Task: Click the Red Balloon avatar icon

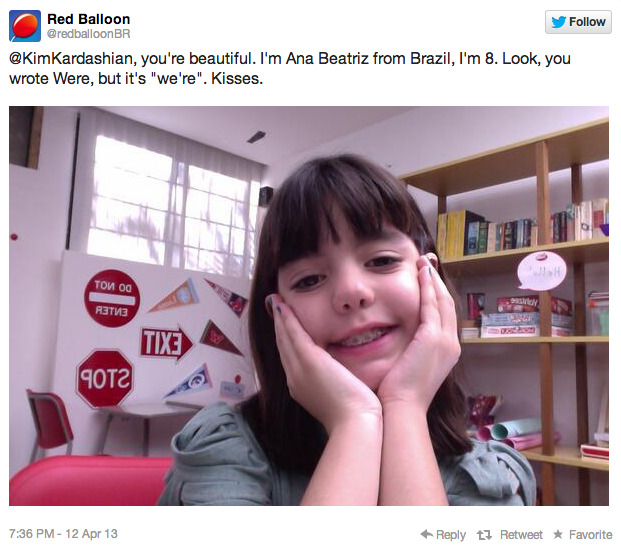Action: click(25, 26)
